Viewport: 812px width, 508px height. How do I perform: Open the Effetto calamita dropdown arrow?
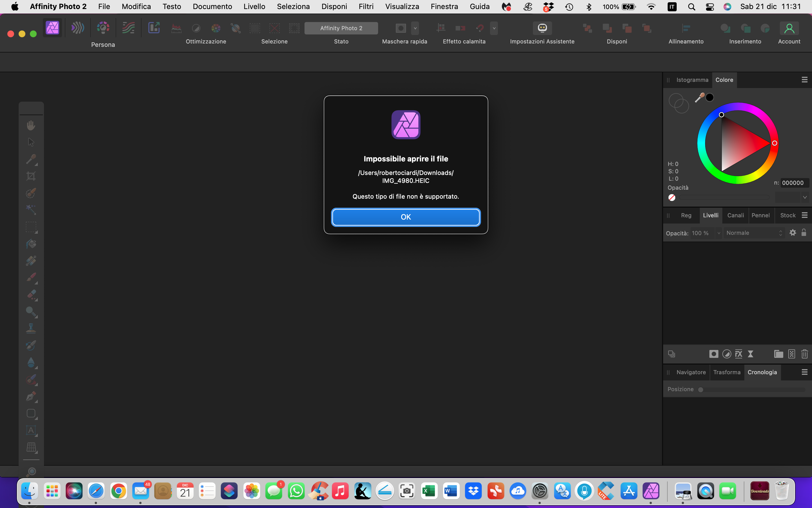point(494,28)
